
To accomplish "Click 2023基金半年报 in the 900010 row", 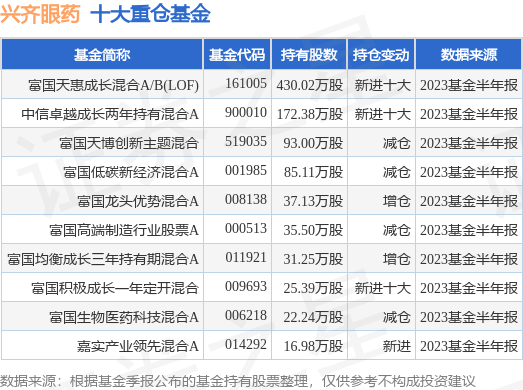I will tap(469, 114).
